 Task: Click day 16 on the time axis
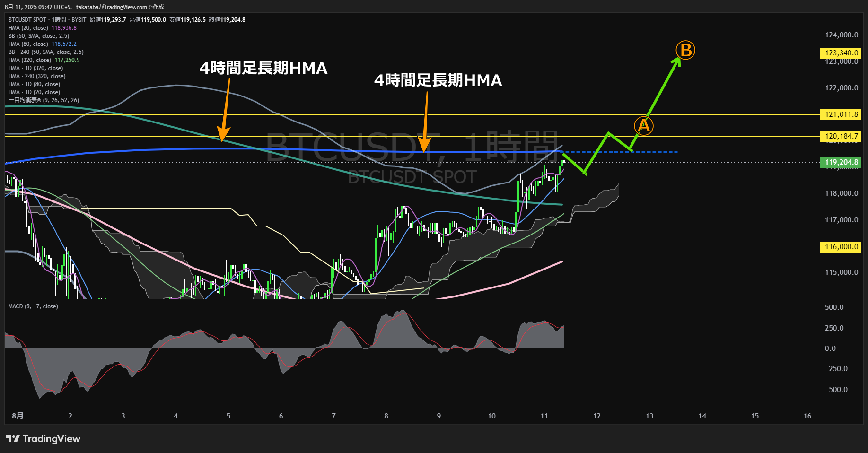coord(807,416)
